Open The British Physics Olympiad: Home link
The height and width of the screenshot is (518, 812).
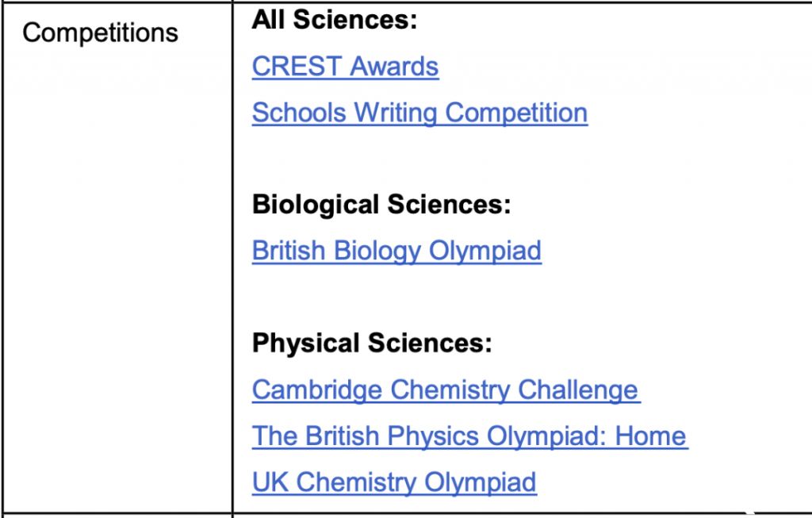pos(469,436)
